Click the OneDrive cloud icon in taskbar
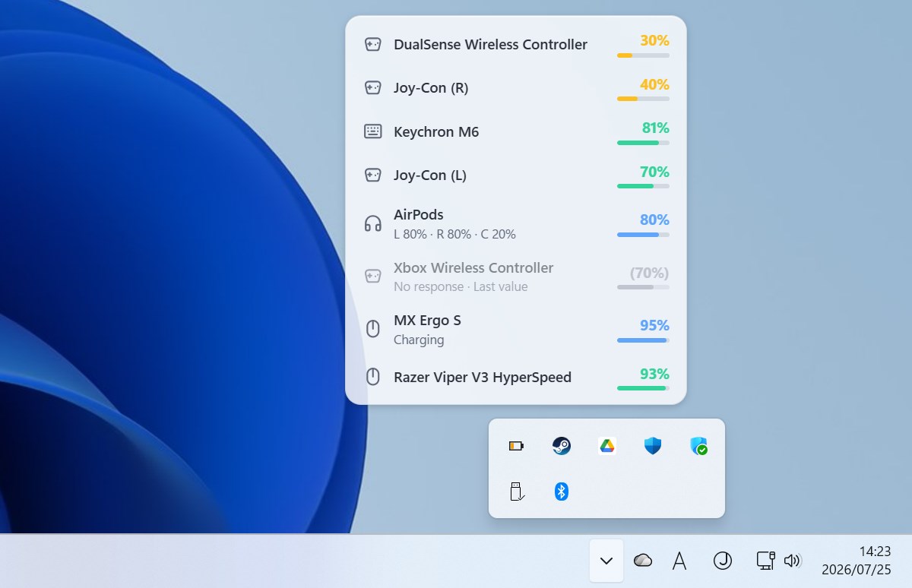This screenshot has height=588, width=912. click(643, 561)
